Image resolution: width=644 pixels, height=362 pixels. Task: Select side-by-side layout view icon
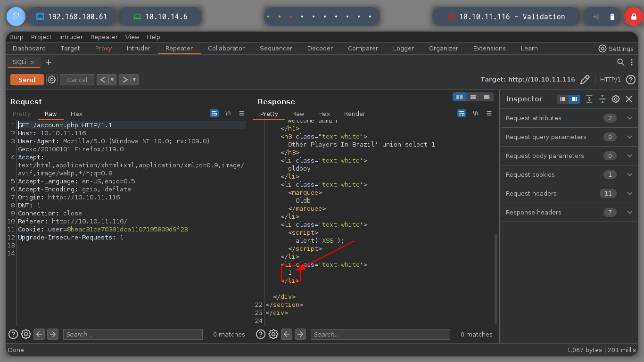pos(459,97)
